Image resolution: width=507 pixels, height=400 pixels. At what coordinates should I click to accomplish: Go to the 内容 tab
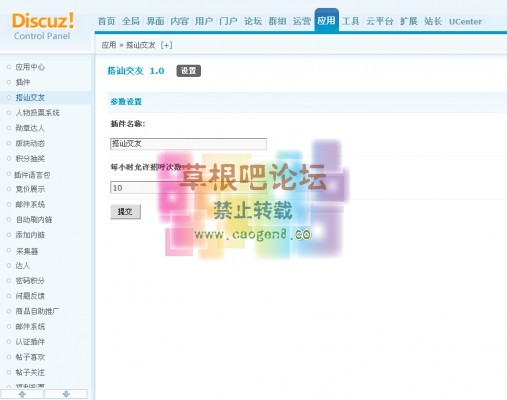(180, 21)
